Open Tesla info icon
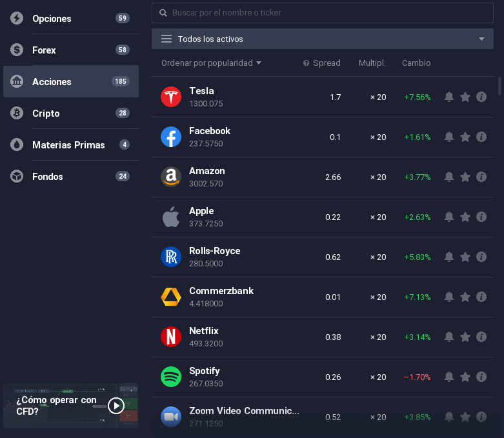 coord(481,97)
